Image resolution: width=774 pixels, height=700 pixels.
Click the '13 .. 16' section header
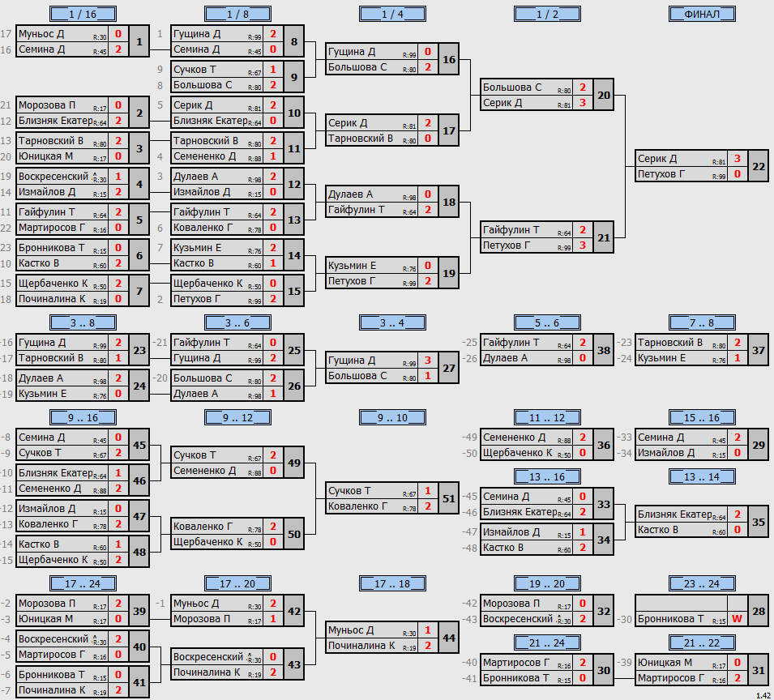coord(547,476)
